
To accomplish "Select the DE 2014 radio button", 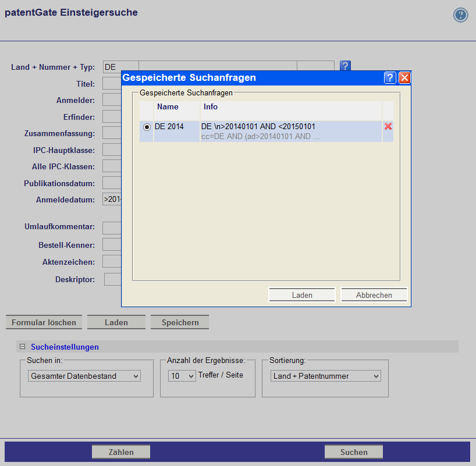I will (147, 127).
